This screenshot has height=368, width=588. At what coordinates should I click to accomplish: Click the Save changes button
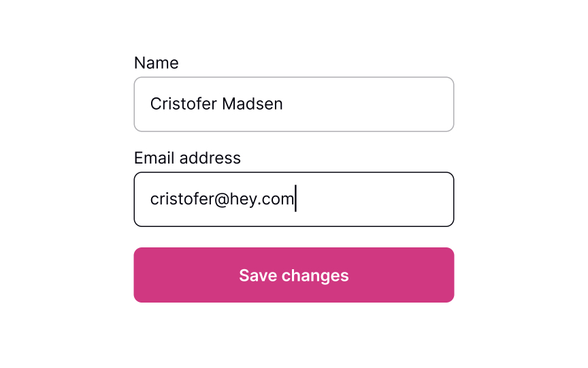pyautogui.click(x=294, y=275)
